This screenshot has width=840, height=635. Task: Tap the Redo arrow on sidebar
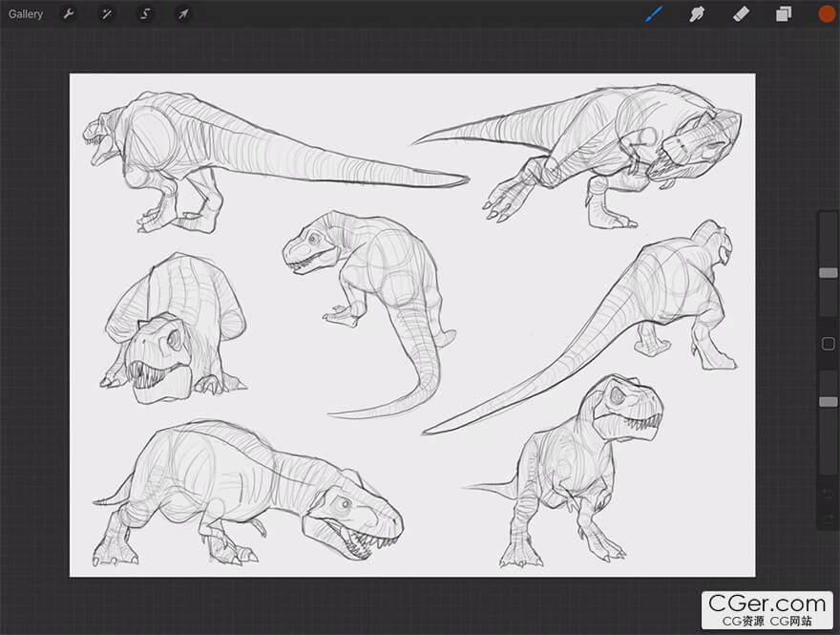828,518
